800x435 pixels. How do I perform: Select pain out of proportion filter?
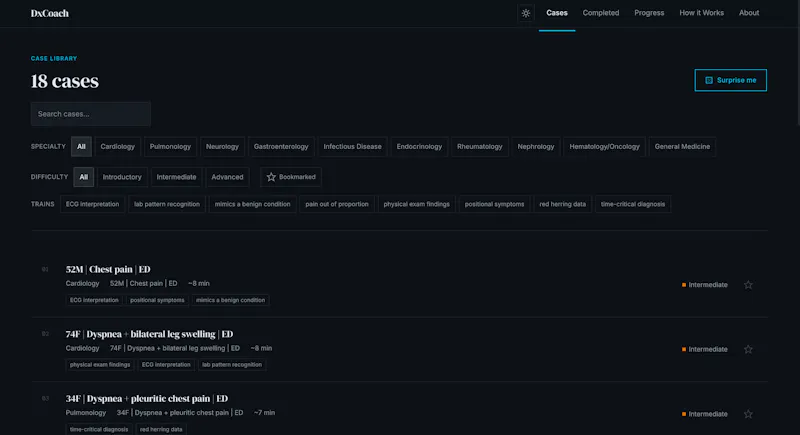tap(337, 204)
